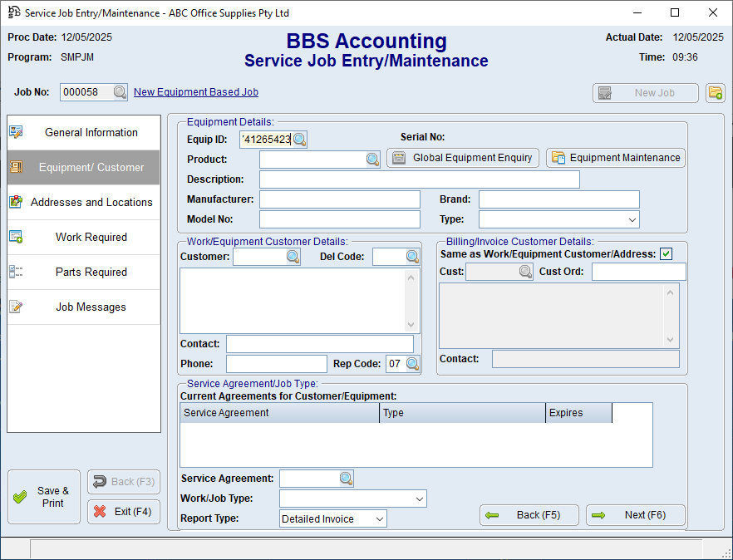Click the Equipment Maintenance button
The width and height of the screenshot is (733, 560).
(616, 158)
